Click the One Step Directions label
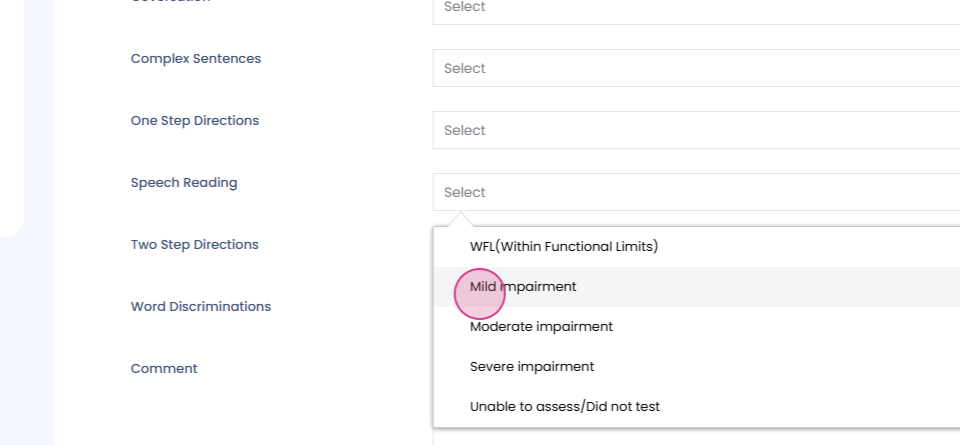 195,121
